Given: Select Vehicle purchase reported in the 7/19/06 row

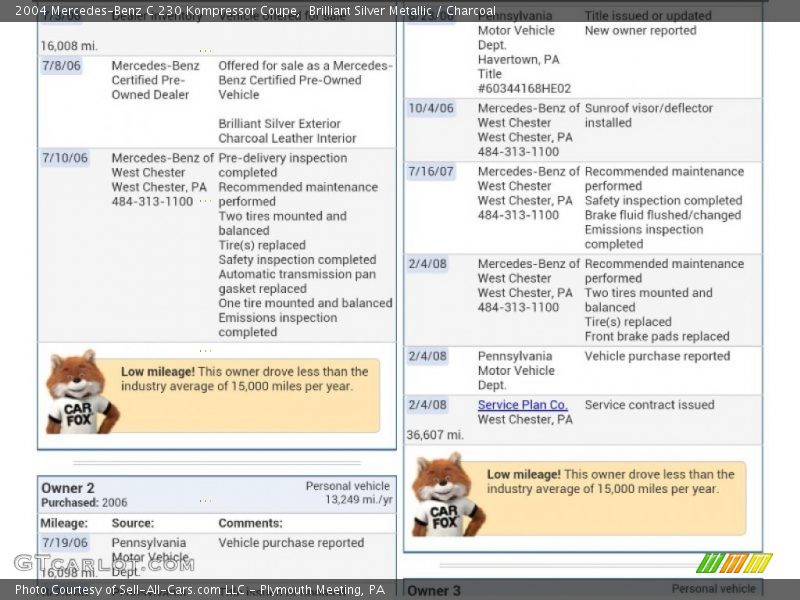Looking at the screenshot, I should (x=291, y=543).
